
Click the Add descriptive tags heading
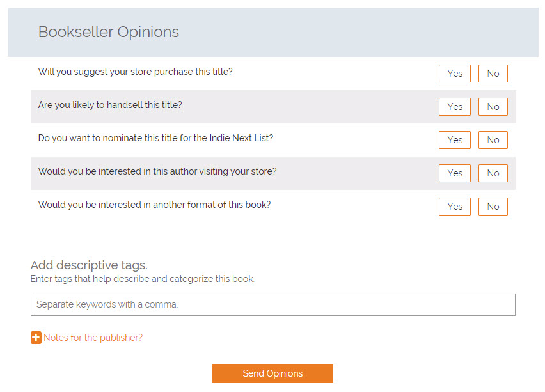click(89, 265)
